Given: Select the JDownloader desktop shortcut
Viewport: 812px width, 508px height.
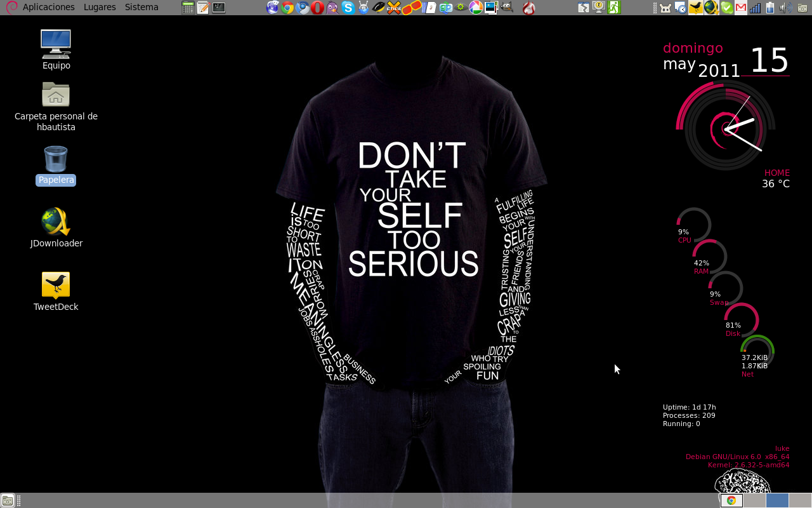Looking at the screenshot, I should tap(56, 227).
